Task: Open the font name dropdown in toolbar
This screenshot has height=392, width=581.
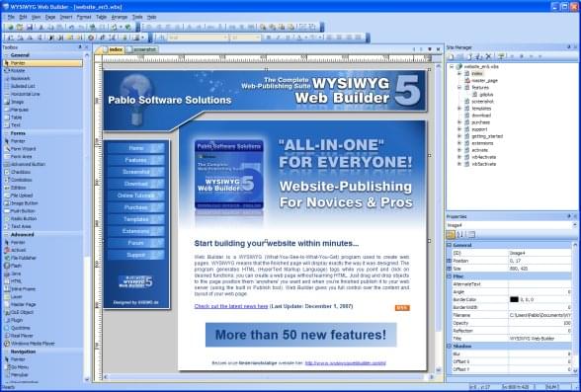Action: point(198,38)
